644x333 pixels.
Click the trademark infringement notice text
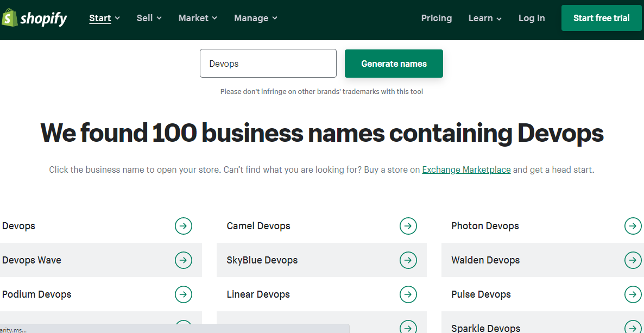(x=321, y=91)
